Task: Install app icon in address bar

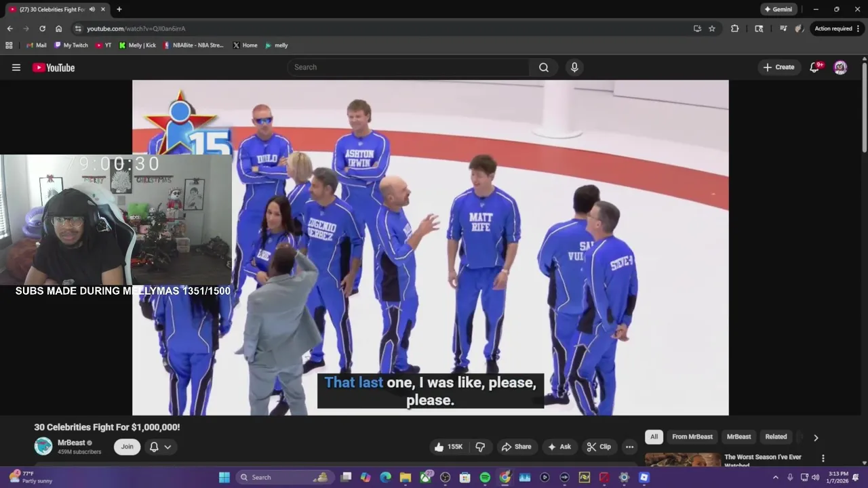Action: pos(697,28)
